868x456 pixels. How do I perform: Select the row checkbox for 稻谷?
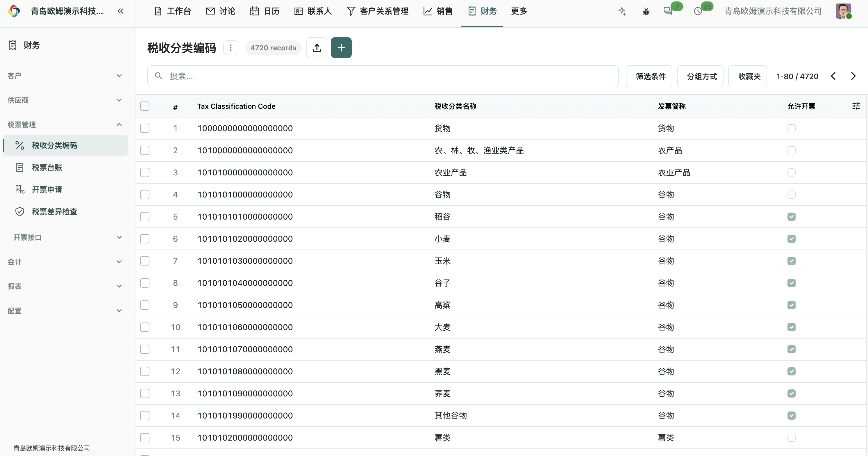144,217
